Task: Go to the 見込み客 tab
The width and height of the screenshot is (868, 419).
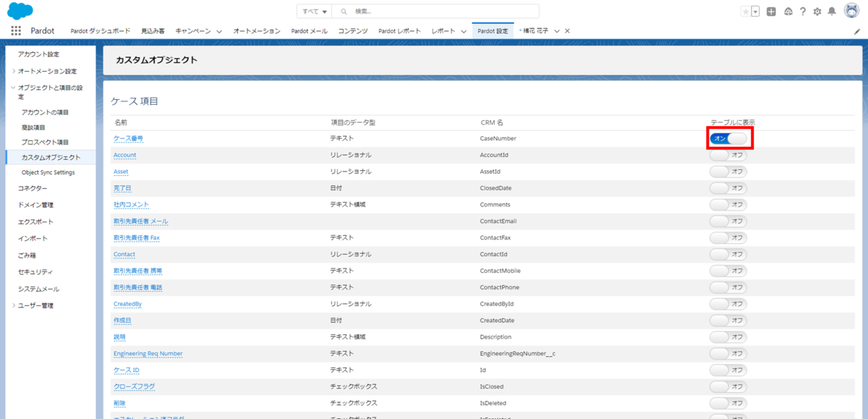Action: 153,31
